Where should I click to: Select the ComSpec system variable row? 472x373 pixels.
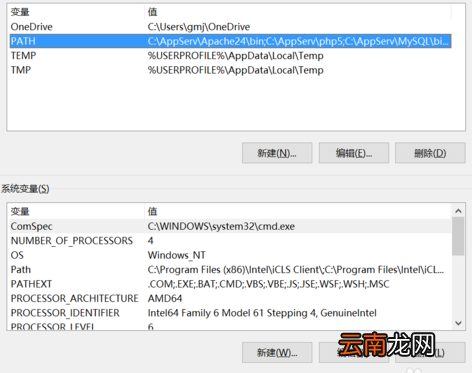coord(230,226)
